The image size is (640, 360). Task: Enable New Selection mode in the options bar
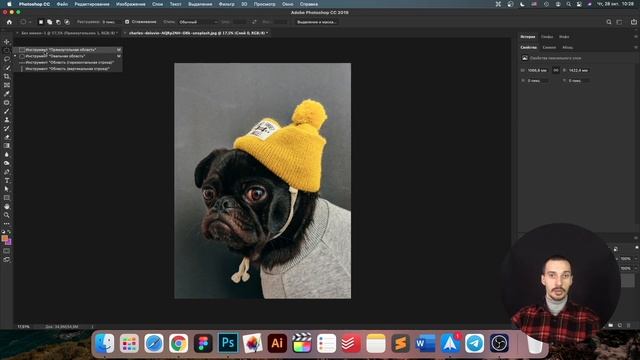point(41,22)
